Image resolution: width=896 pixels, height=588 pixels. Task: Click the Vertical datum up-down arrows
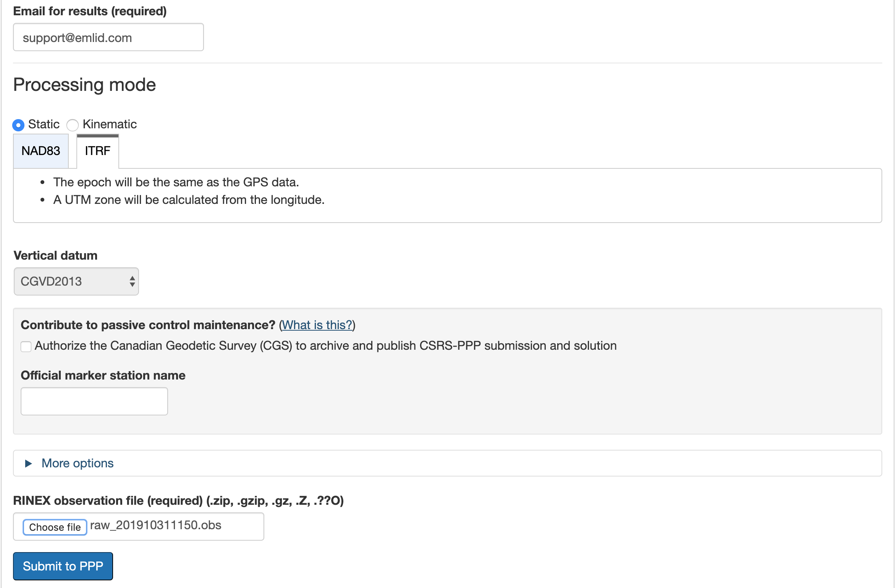(132, 281)
